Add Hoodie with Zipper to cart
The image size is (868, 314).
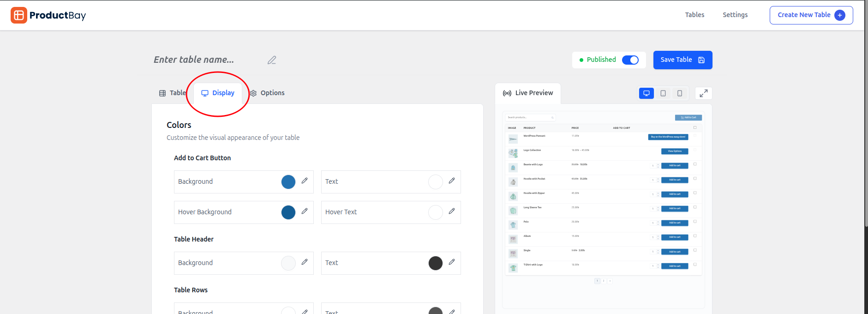coord(675,194)
